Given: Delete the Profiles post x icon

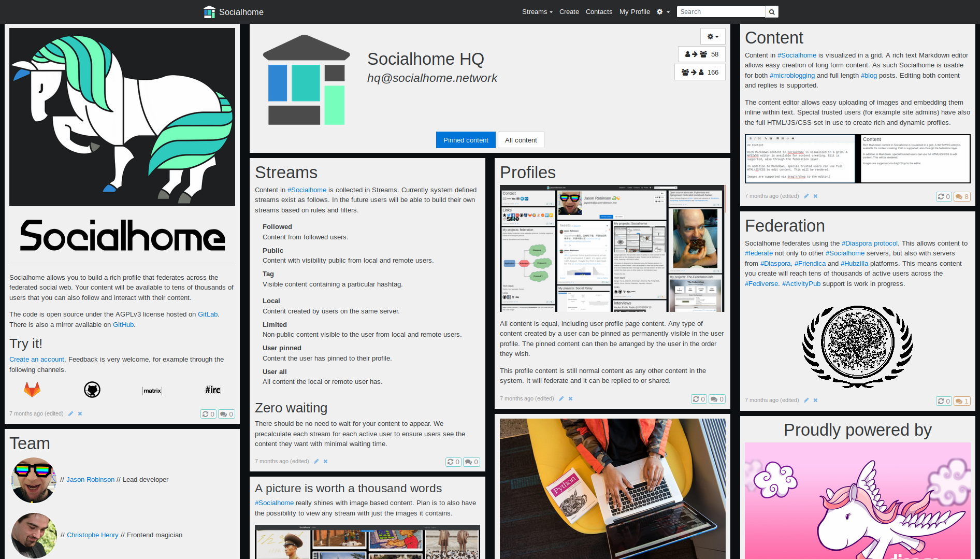Looking at the screenshot, I should 570,399.
